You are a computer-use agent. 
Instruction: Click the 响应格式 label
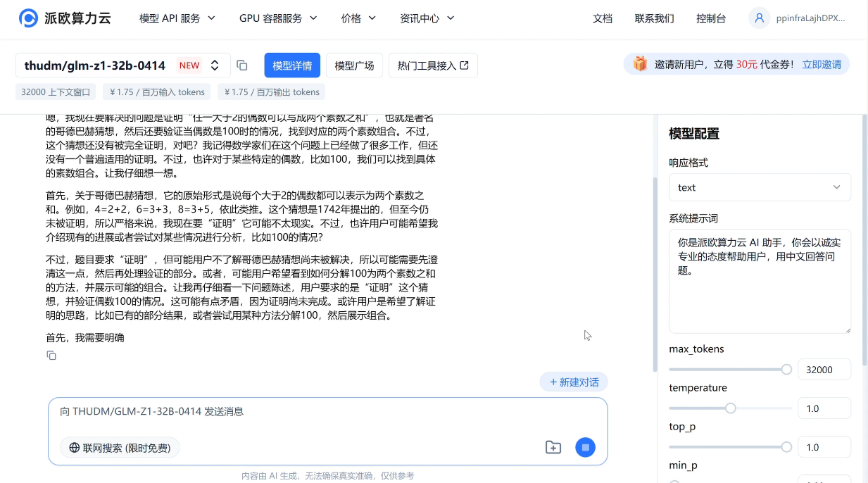click(688, 163)
